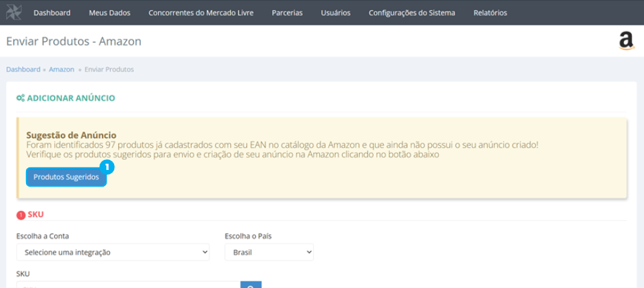Click the Produtos Sugeridos button

click(66, 177)
